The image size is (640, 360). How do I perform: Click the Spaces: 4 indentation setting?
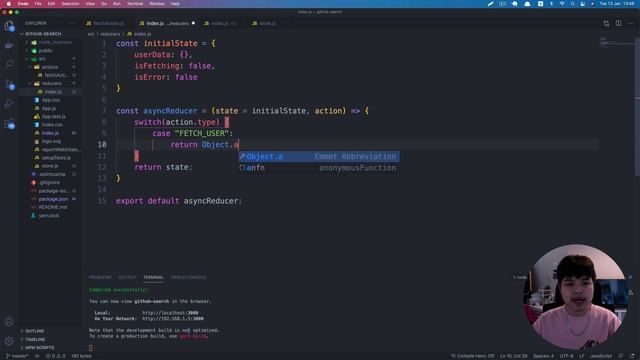pyautogui.click(x=543, y=356)
